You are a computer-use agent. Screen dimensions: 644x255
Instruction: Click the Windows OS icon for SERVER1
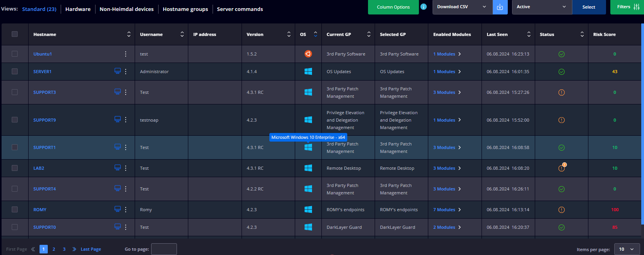(308, 72)
